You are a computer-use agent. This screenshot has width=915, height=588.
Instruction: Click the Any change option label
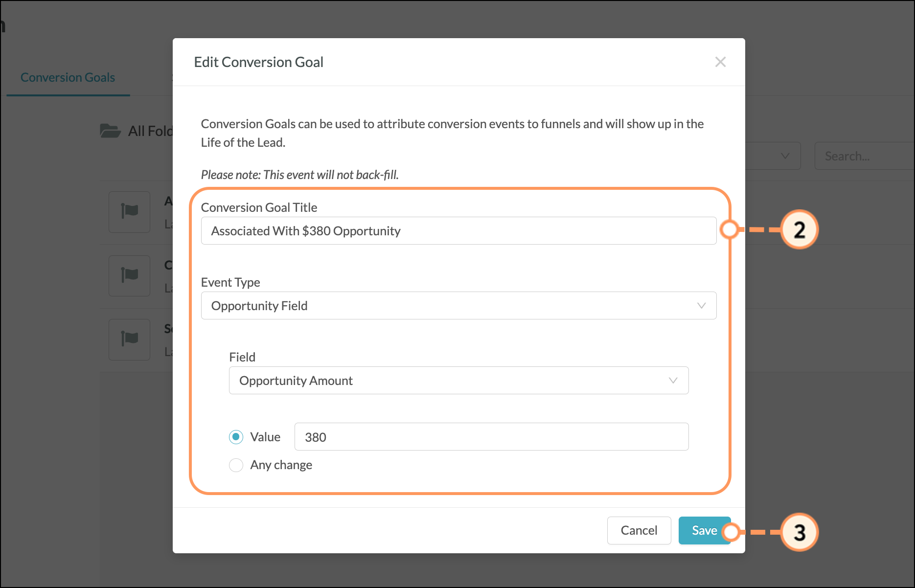coord(281,465)
